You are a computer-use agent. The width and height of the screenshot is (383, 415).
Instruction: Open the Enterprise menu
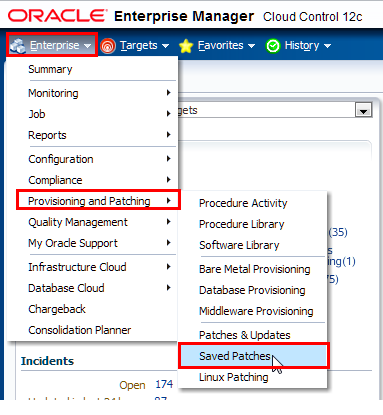pyautogui.click(x=52, y=45)
